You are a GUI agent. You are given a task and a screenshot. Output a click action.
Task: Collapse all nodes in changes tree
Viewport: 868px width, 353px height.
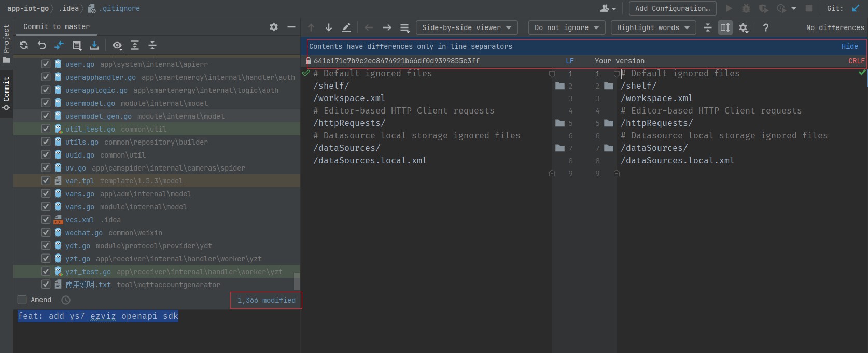(x=152, y=46)
